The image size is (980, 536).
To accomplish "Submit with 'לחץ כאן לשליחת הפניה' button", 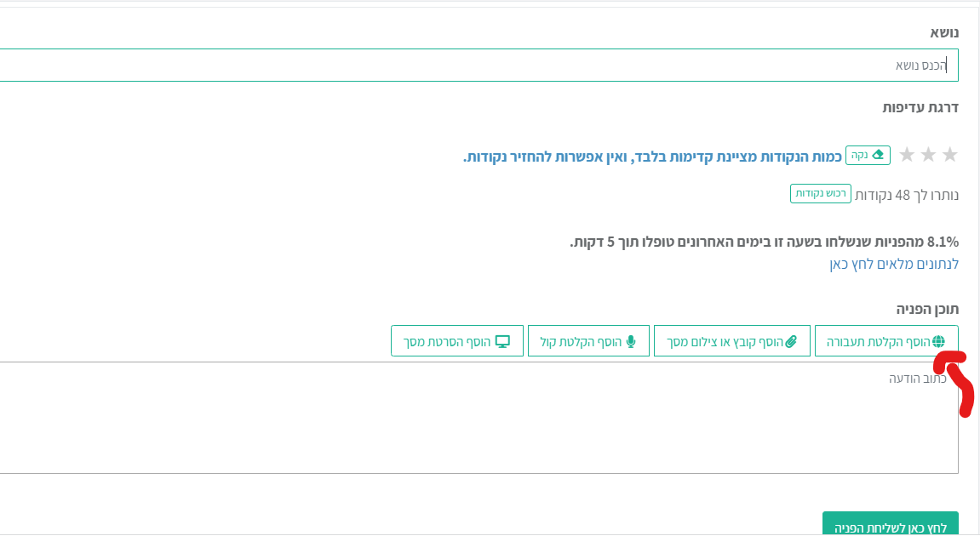I will (x=890, y=523).
